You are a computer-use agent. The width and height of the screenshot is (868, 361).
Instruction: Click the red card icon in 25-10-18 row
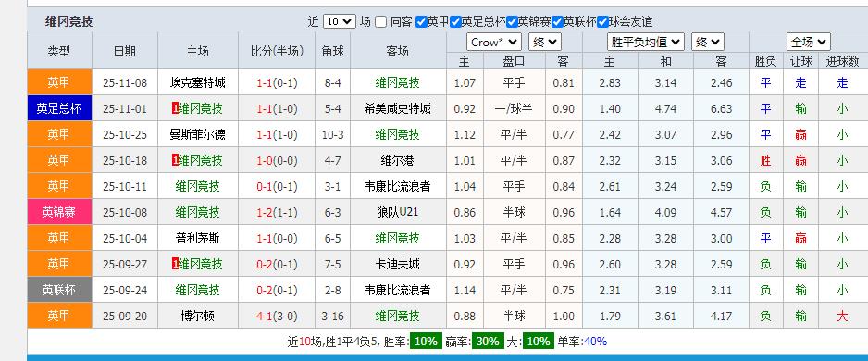(x=176, y=160)
